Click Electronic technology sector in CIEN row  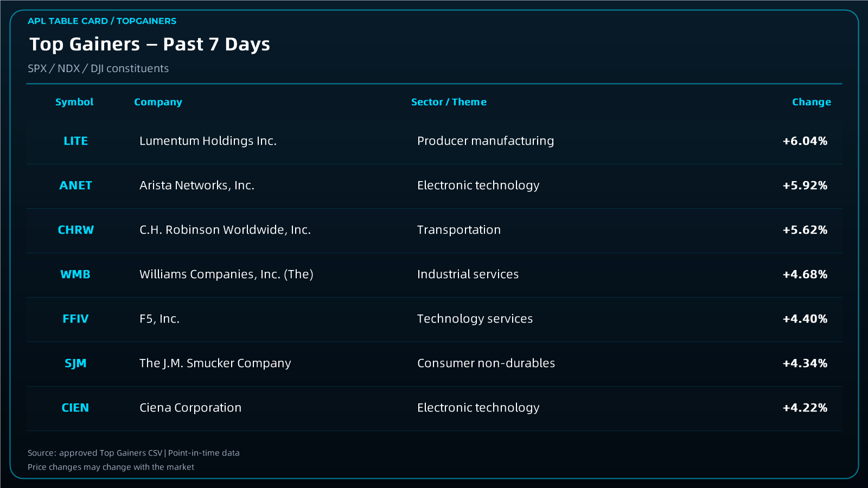point(478,408)
